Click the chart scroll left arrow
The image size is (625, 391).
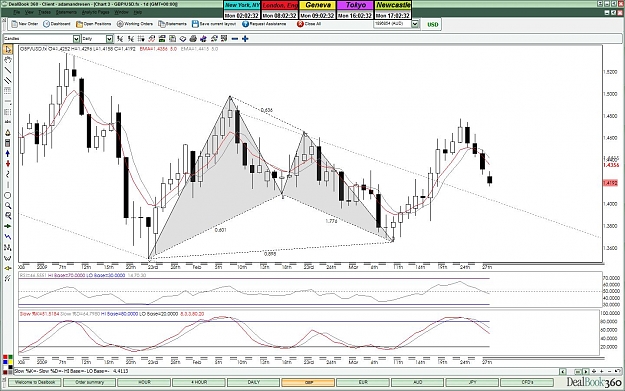tap(563, 371)
